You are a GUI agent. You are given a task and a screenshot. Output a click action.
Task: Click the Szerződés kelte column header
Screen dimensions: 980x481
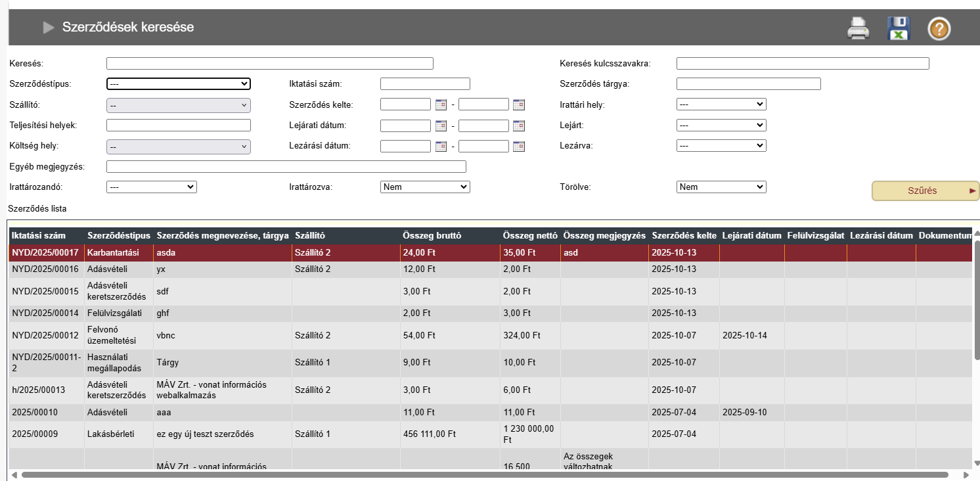[x=684, y=235]
